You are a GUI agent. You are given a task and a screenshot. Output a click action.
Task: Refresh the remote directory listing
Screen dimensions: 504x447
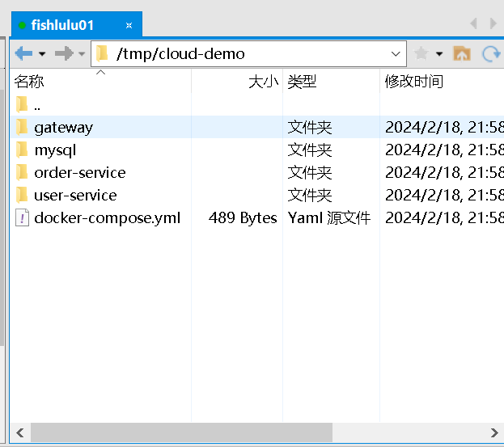pos(490,54)
